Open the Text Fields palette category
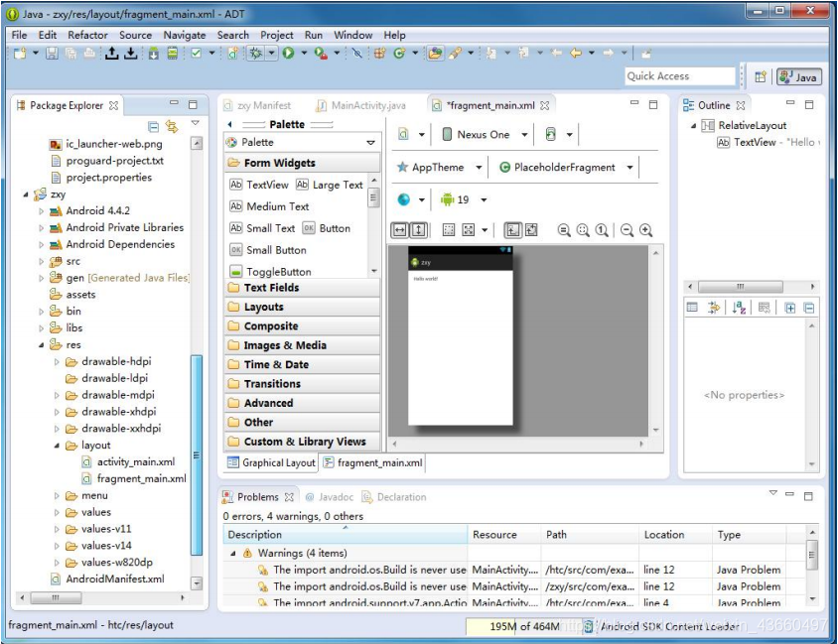The height and width of the screenshot is (644, 838). click(302, 288)
